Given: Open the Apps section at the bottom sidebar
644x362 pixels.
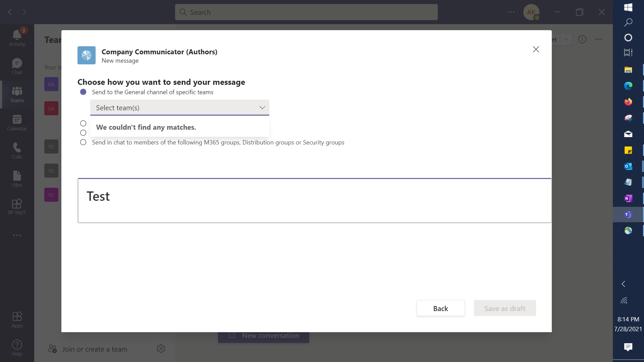Looking at the screenshot, I should pyautogui.click(x=16, y=318).
